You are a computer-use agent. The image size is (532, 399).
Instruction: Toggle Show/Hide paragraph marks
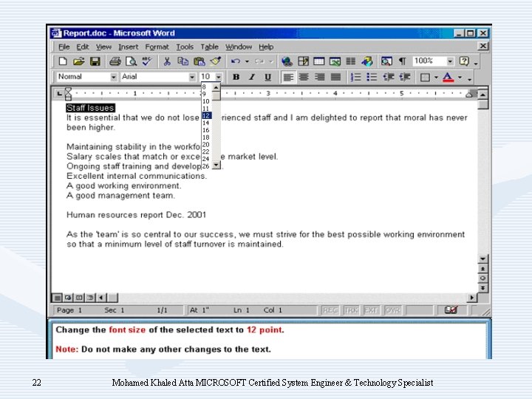pyautogui.click(x=403, y=61)
